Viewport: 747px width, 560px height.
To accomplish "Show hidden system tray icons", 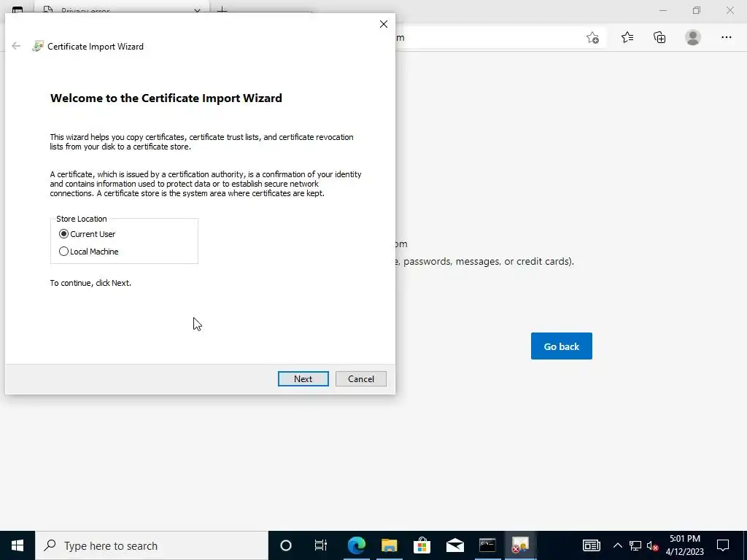I will (x=617, y=545).
